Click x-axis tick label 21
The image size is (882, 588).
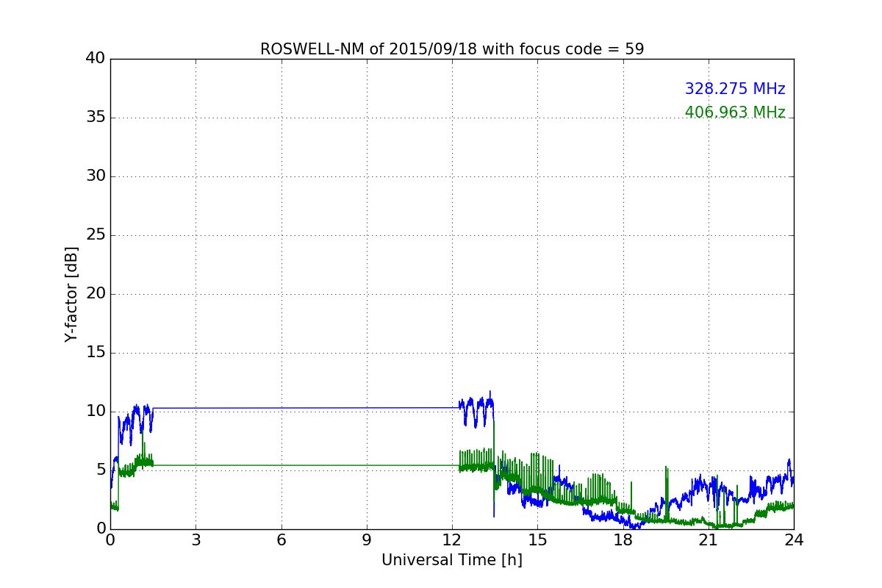point(708,540)
